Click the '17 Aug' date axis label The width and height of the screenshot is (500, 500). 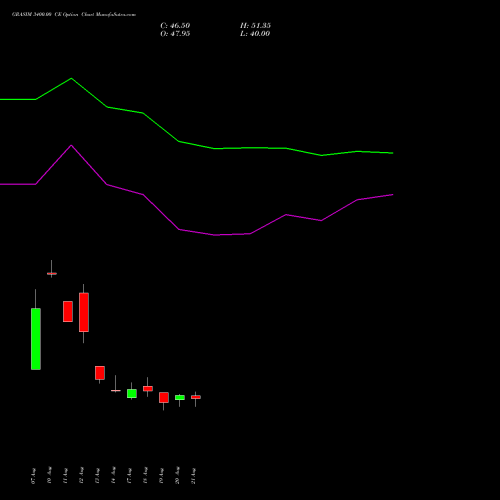click(129, 476)
